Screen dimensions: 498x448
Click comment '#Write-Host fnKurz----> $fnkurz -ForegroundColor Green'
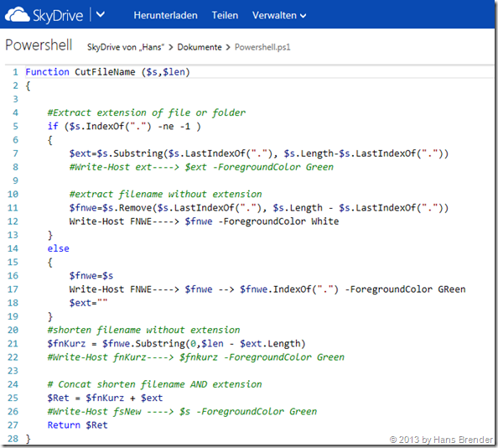(x=195, y=357)
